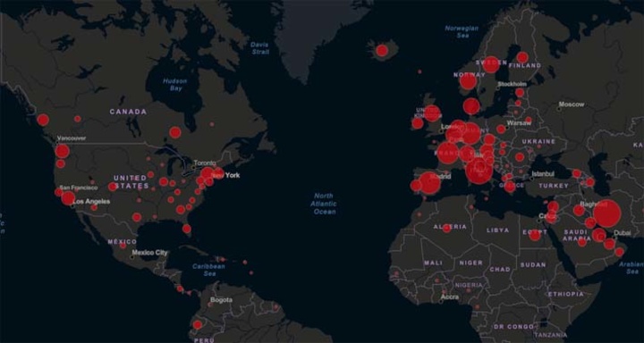Click the red circle over Finland

coord(522,57)
